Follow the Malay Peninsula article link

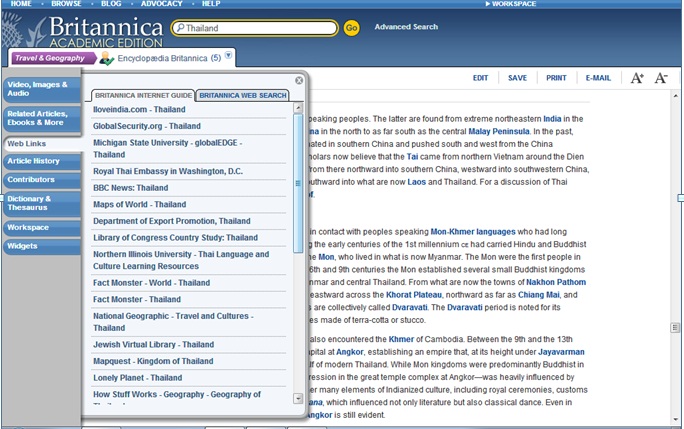click(499, 131)
